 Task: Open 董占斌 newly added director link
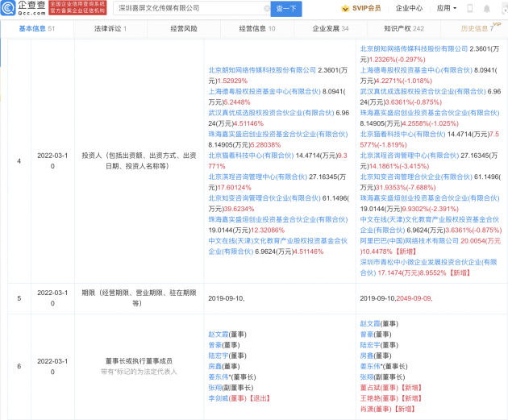370,388
